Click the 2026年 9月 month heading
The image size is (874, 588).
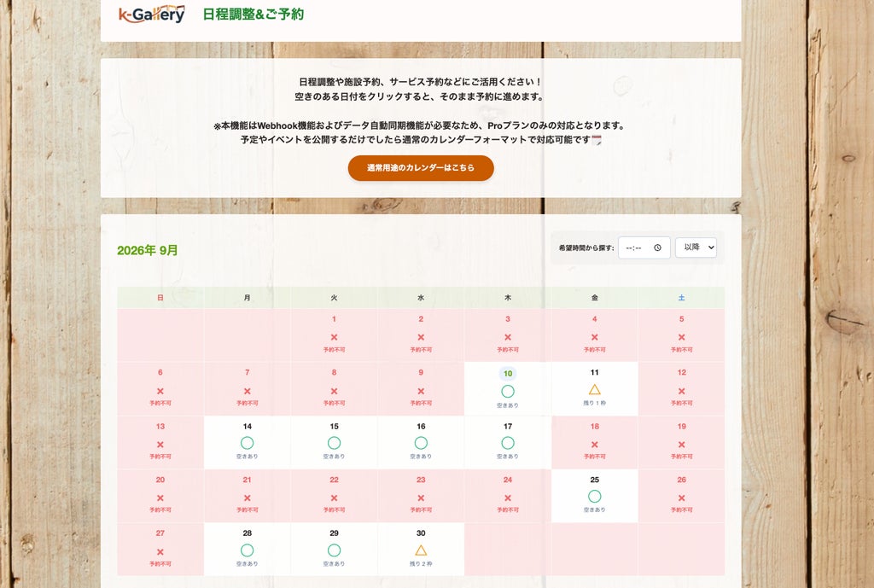pyautogui.click(x=148, y=250)
